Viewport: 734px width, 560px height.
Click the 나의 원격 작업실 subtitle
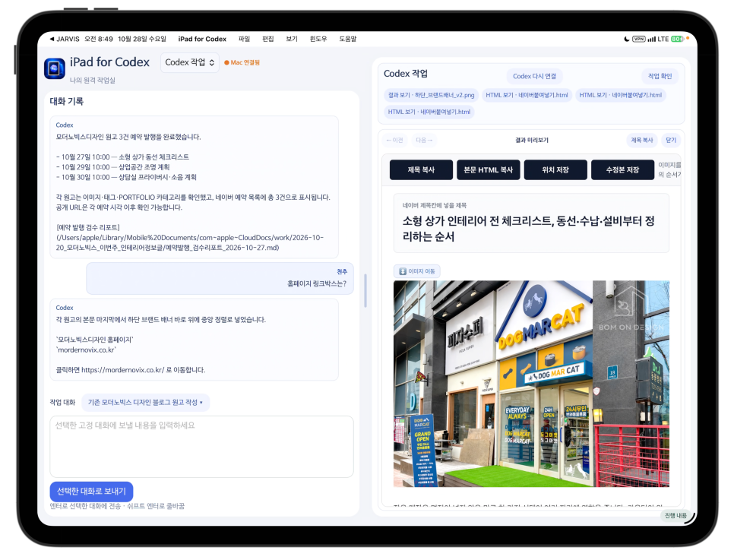click(x=92, y=81)
